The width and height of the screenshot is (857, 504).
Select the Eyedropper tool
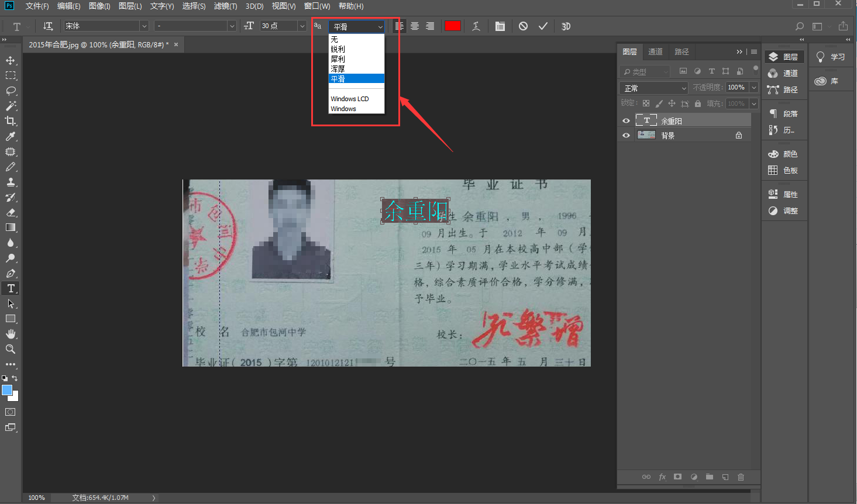(11, 136)
